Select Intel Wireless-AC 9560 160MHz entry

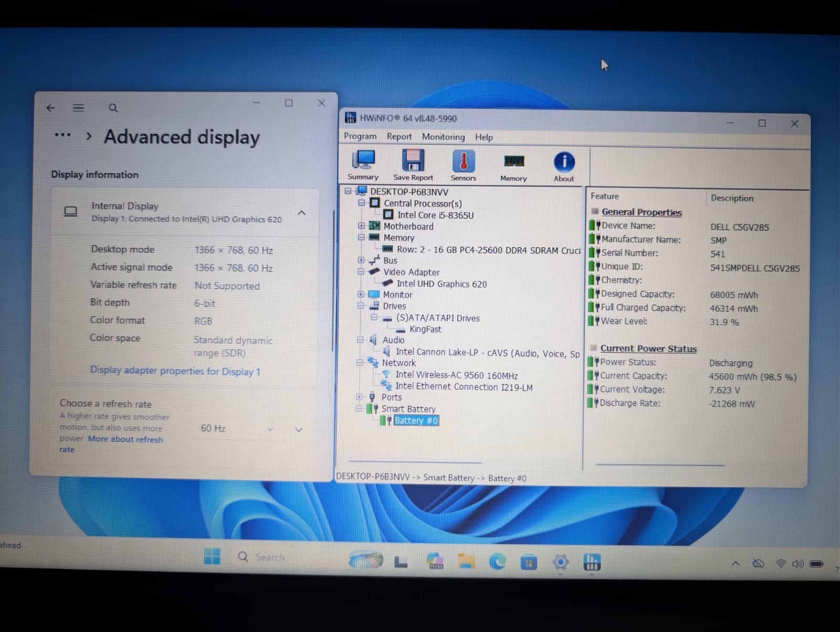tap(456, 375)
